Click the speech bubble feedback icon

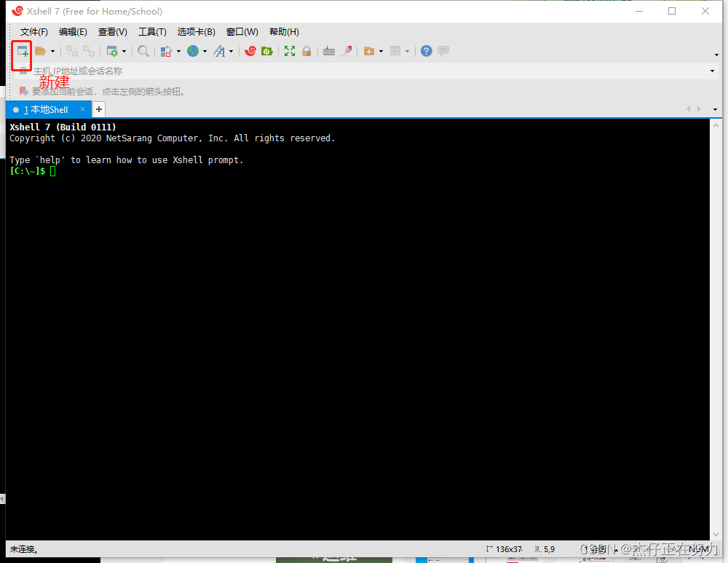443,51
